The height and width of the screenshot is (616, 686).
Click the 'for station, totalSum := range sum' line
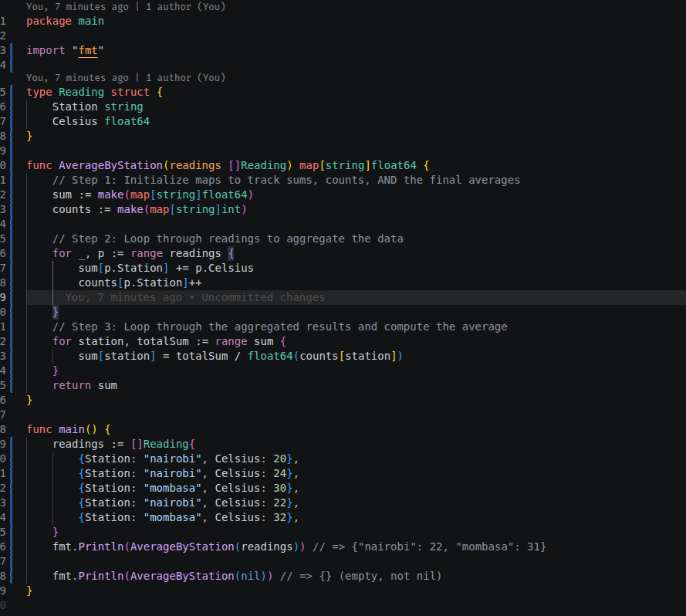[x=169, y=341]
